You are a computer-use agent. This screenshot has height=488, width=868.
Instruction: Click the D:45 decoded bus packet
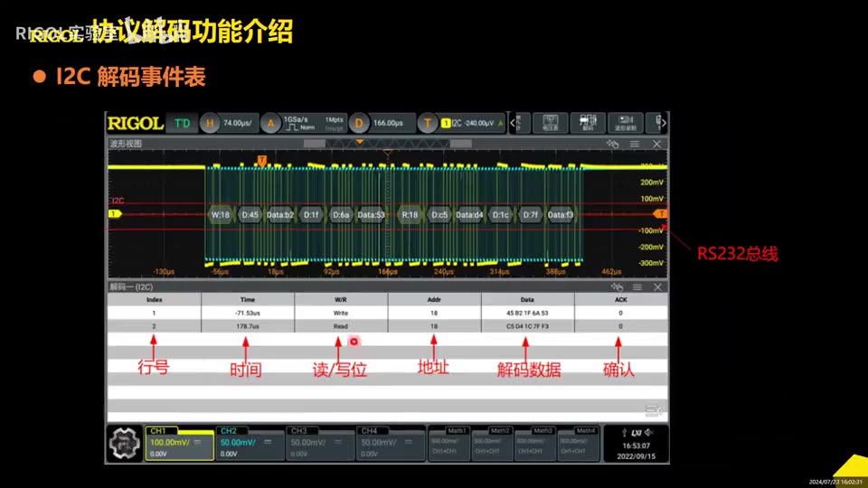point(250,215)
